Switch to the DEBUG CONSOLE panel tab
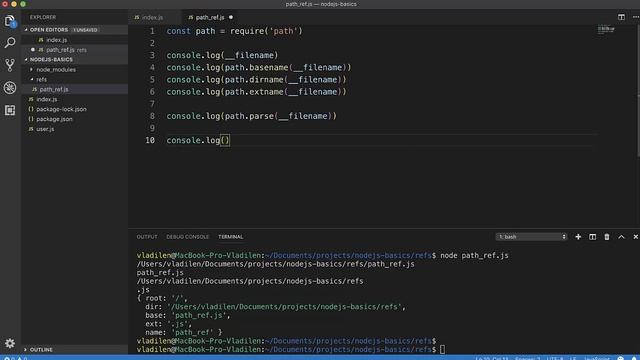The height and width of the screenshot is (360, 640). [x=187, y=237]
